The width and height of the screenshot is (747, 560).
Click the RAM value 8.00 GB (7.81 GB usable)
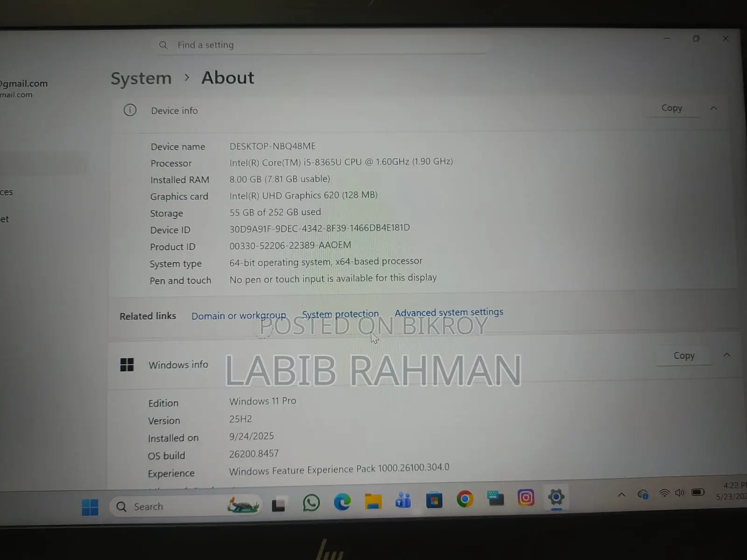coord(280,179)
